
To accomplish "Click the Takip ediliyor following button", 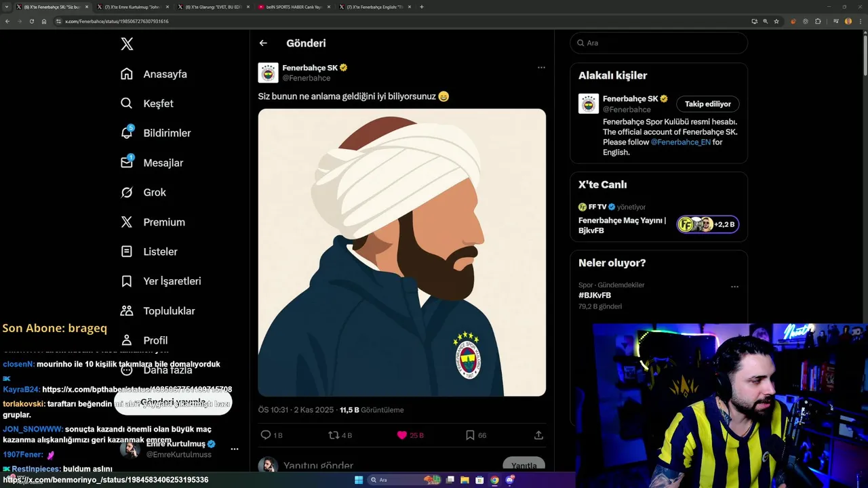I will (x=707, y=104).
